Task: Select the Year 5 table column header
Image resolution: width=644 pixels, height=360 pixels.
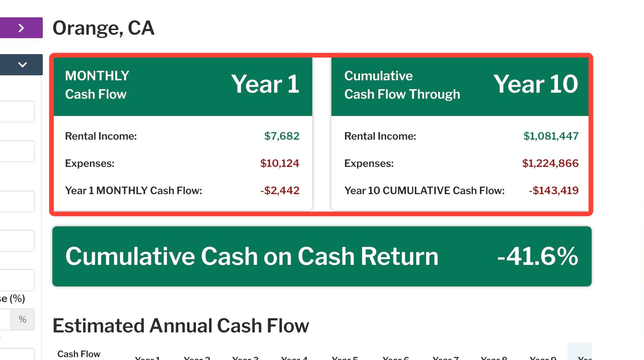Action: 345,358
